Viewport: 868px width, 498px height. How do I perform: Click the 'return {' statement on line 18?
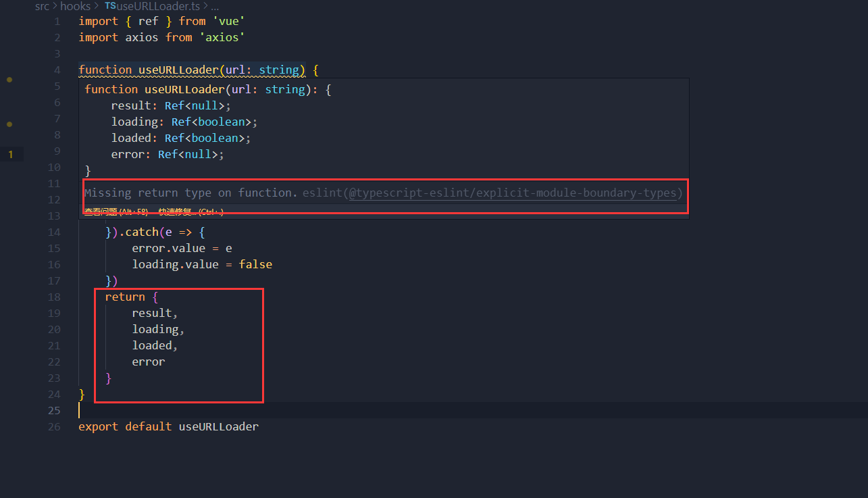(132, 297)
